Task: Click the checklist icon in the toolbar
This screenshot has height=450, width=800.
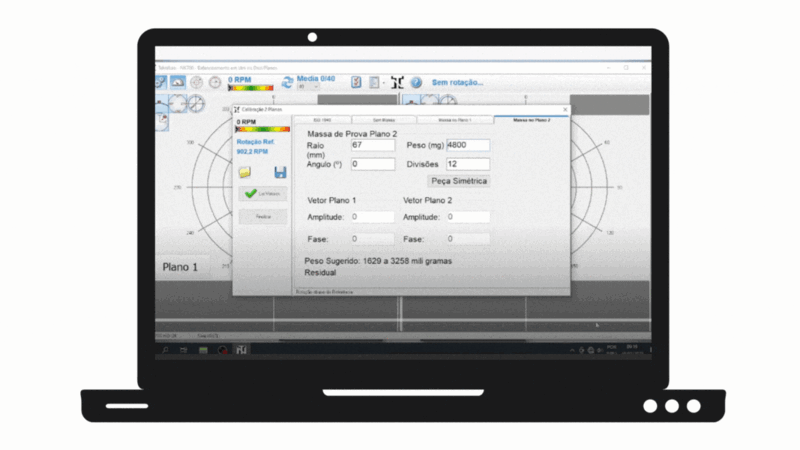Action: pyautogui.click(x=356, y=82)
